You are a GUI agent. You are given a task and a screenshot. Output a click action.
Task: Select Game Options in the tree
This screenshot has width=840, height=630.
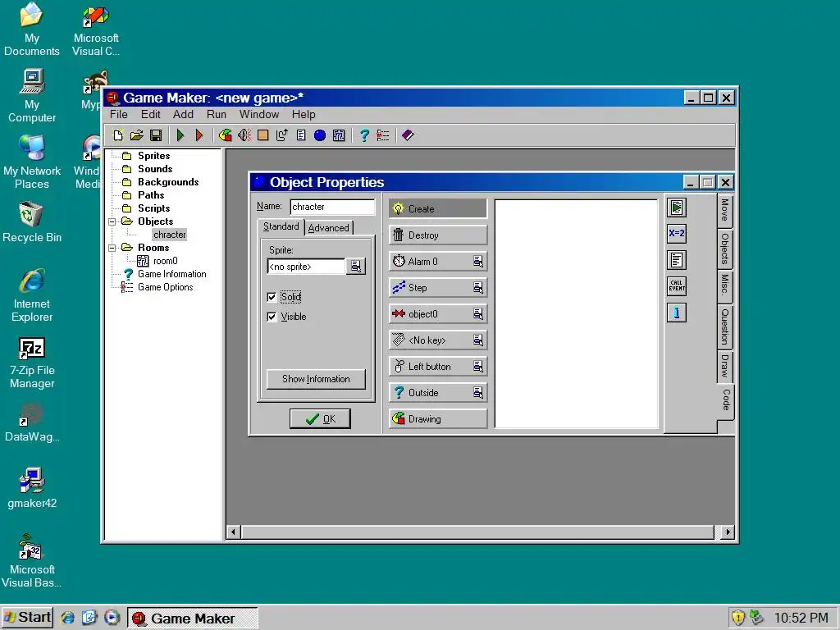tap(165, 287)
